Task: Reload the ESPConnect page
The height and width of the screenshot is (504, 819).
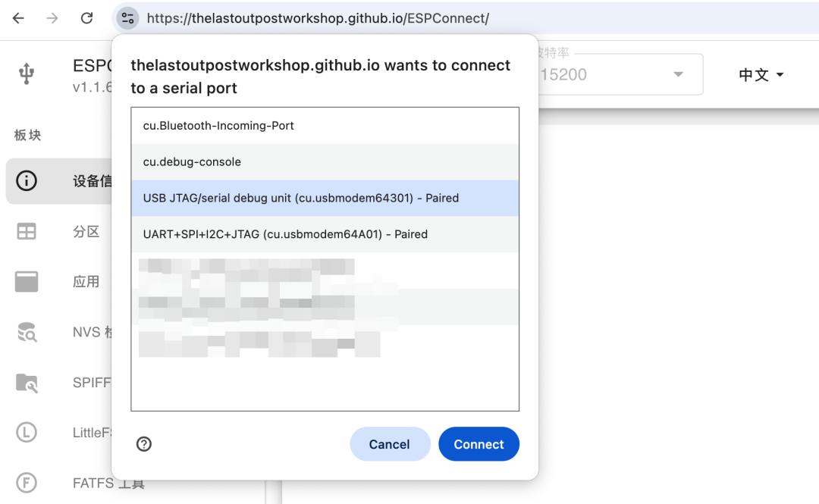Action: (86, 18)
